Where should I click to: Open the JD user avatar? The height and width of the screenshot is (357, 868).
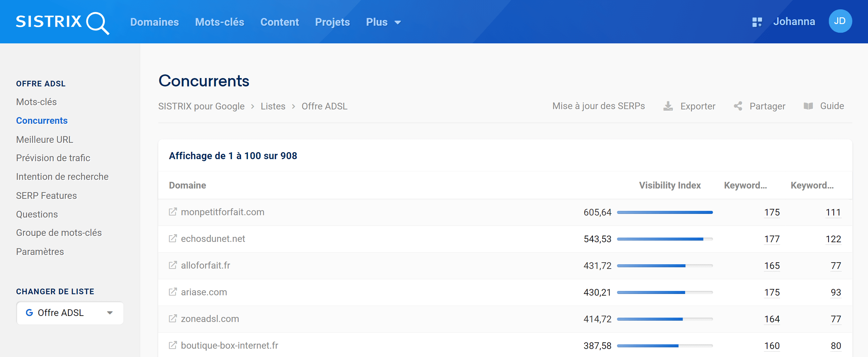point(840,21)
